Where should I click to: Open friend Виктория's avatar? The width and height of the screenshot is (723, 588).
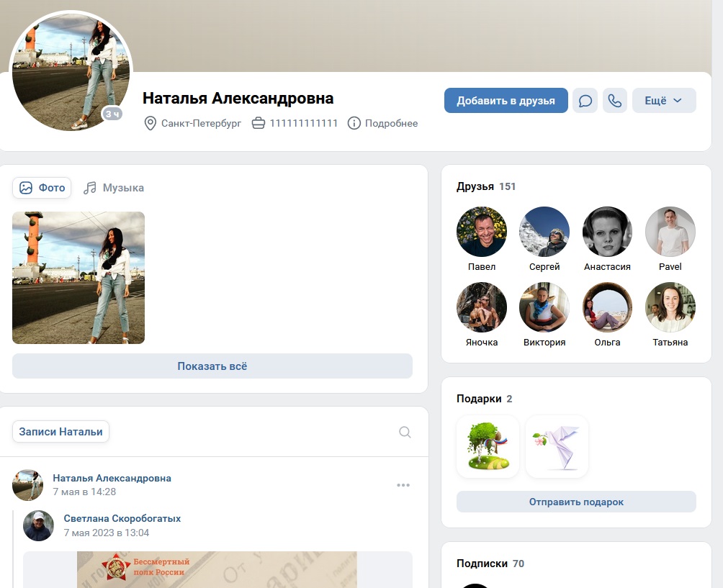pyautogui.click(x=544, y=307)
